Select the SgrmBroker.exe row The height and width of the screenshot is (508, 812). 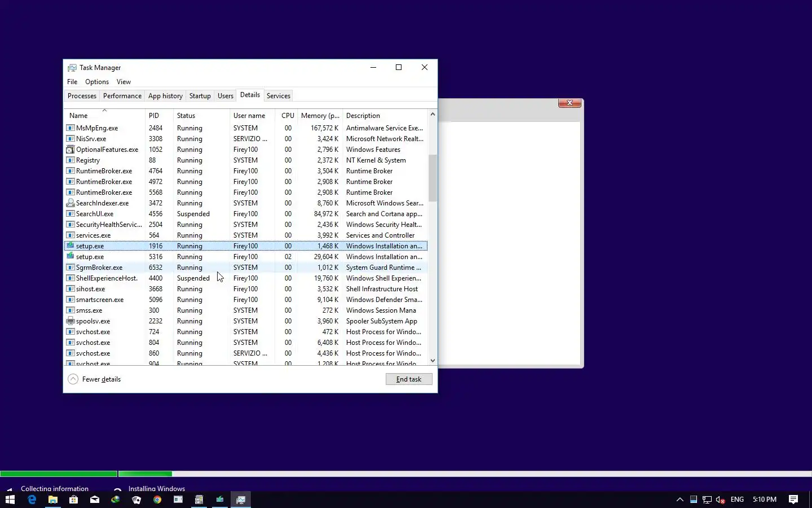click(246, 268)
